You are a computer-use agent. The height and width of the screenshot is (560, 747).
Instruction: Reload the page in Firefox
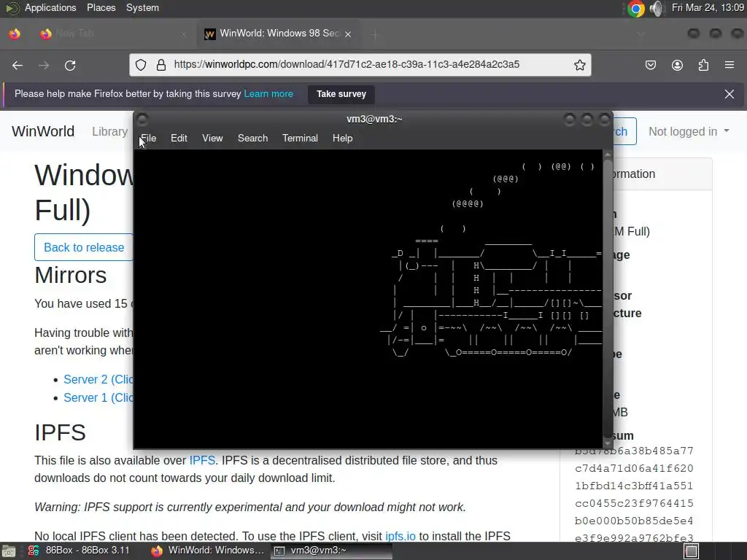(x=70, y=65)
